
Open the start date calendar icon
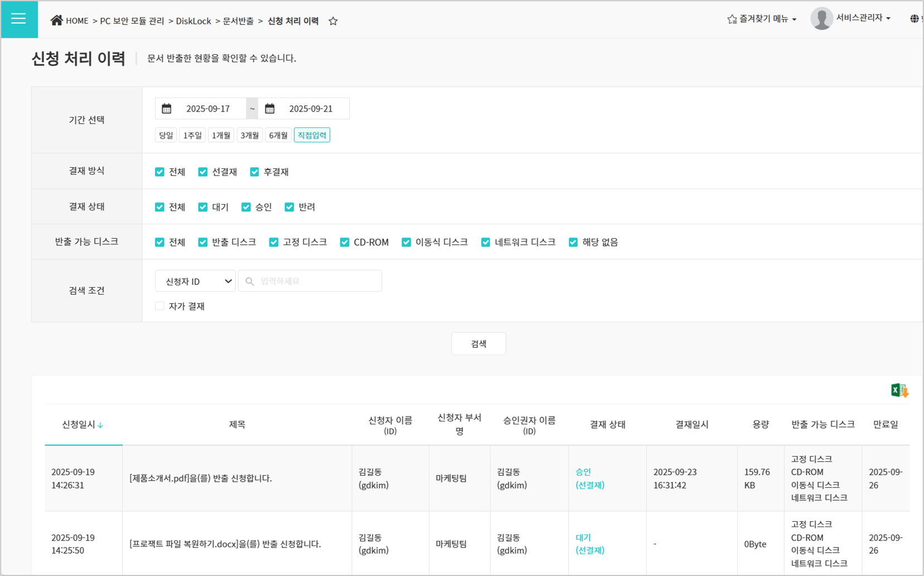(167, 109)
